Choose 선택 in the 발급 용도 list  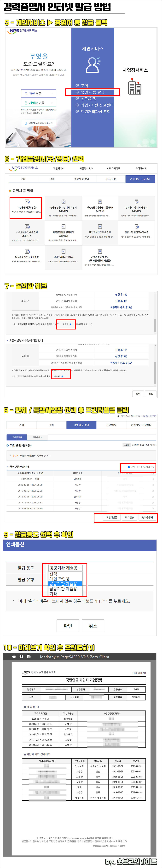point(65,573)
